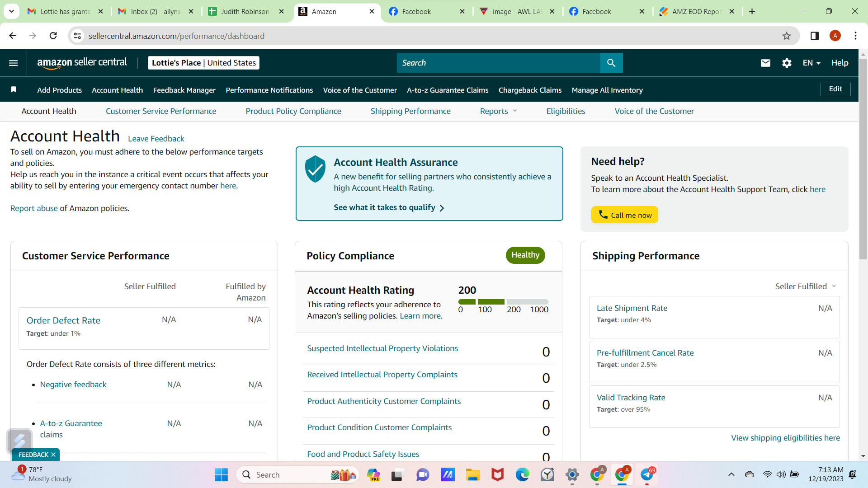Open the settings gear in Seller Central header
The width and height of the screenshot is (868, 488).
787,63
